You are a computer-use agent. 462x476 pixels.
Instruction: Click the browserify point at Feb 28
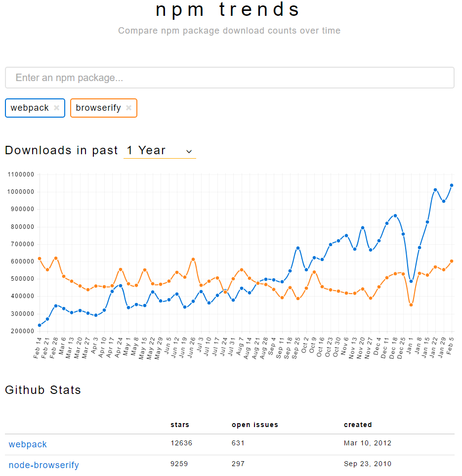[x=55, y=258]
